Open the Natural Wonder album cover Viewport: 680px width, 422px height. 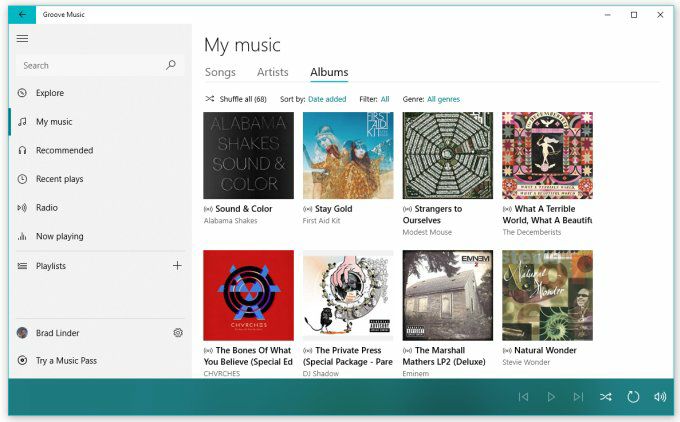tap(547, 295)
